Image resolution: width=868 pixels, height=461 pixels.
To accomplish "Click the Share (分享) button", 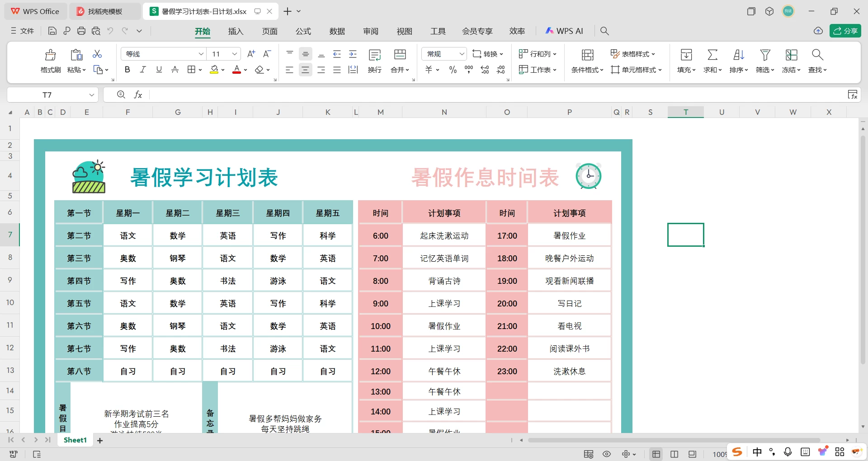I will [x=845, y=31].
